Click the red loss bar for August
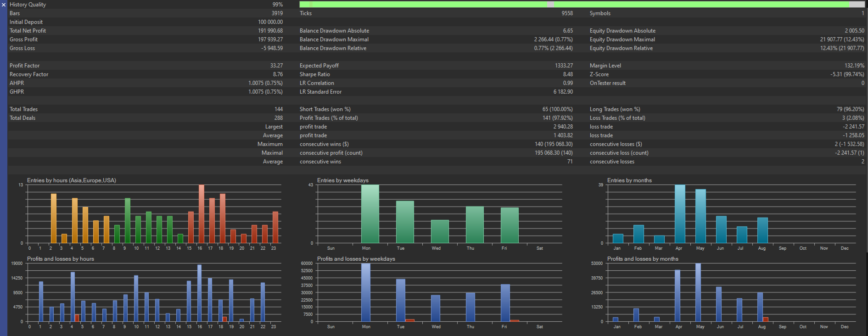Image resolution: width=868 pixels, height=336 pixels. [765, 319]
